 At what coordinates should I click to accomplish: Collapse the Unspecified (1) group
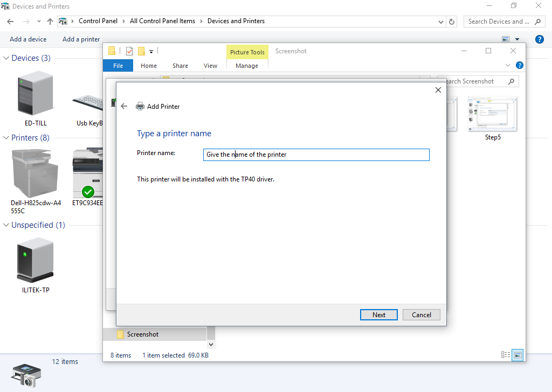click(x=6, y=225)
